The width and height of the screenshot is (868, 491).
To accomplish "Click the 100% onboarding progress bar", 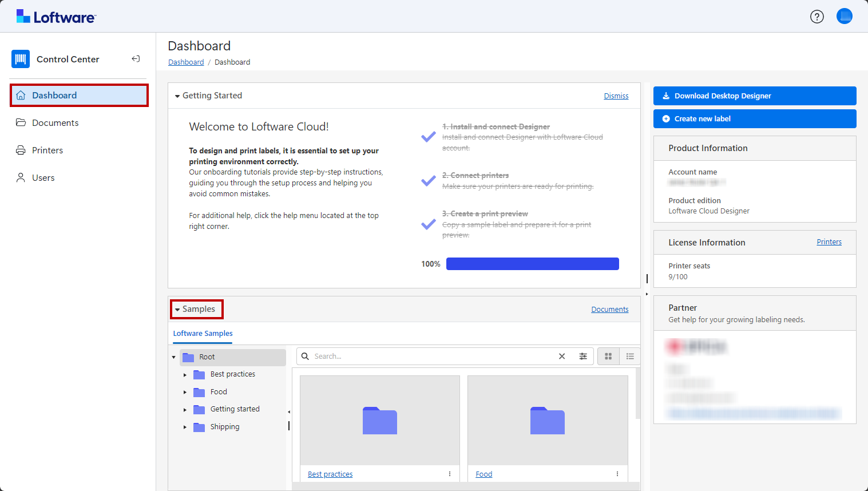I will (532, 264).
